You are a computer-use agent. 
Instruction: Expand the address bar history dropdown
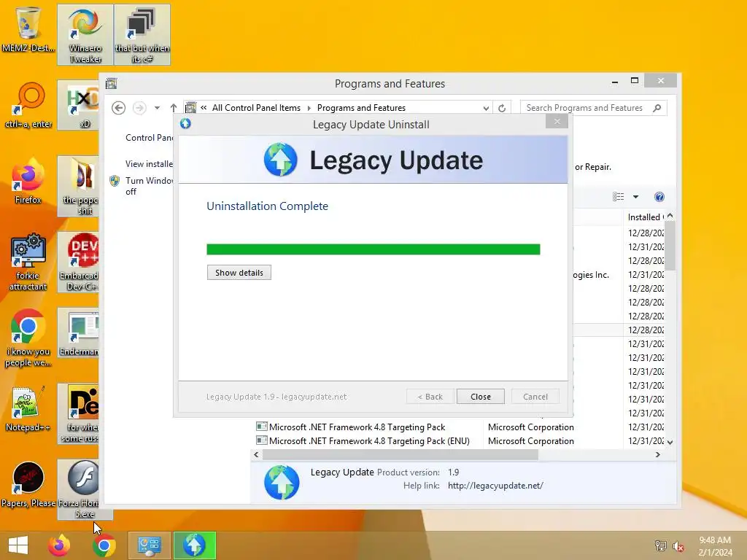[486, 108]
